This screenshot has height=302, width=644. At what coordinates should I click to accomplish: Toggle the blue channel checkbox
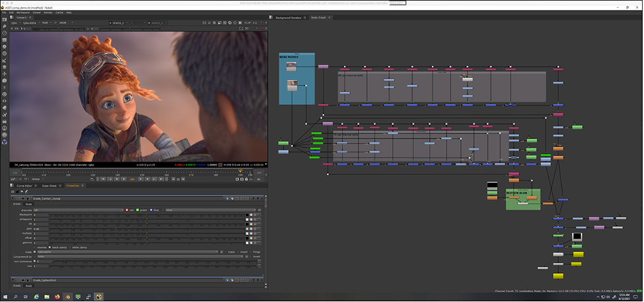pyautogui.click(x=151, y=210)
